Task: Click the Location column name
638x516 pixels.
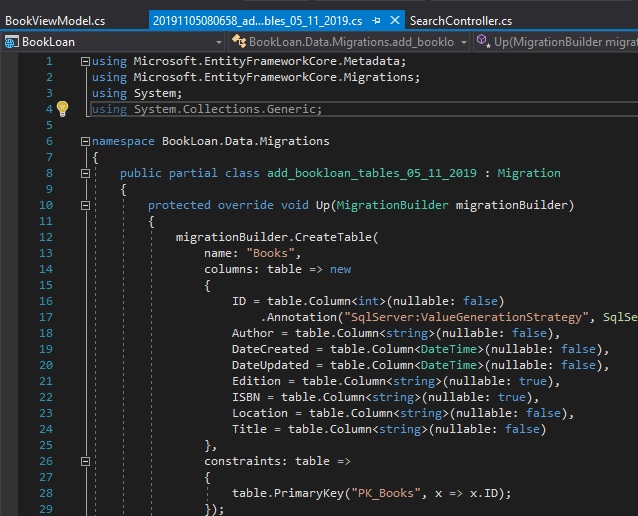Action: pos(260,413)
